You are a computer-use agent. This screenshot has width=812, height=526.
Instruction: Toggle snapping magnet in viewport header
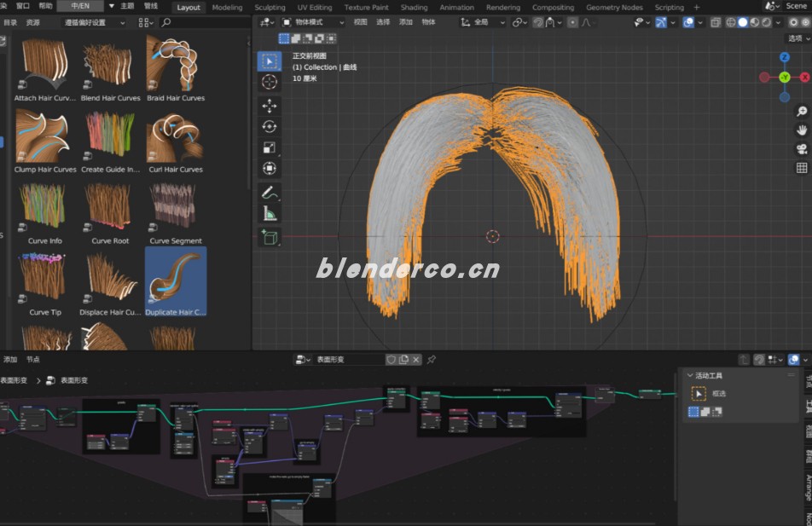point(538,22)
